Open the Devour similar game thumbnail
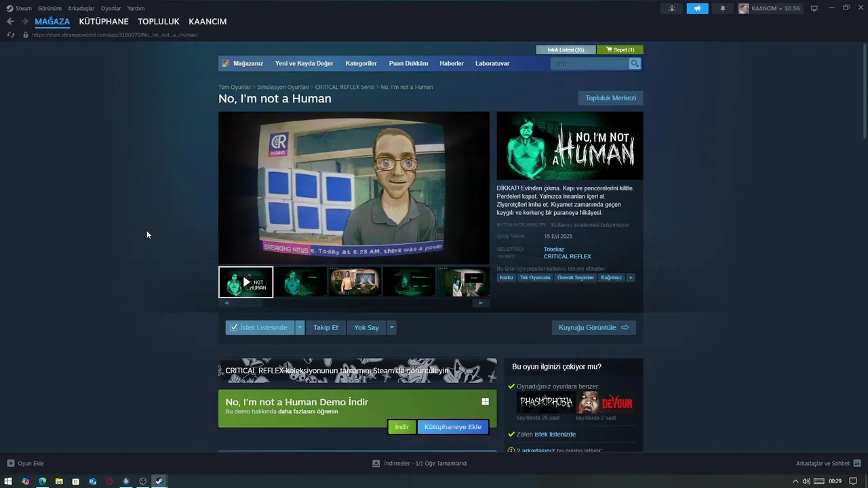 pos(606,403)
